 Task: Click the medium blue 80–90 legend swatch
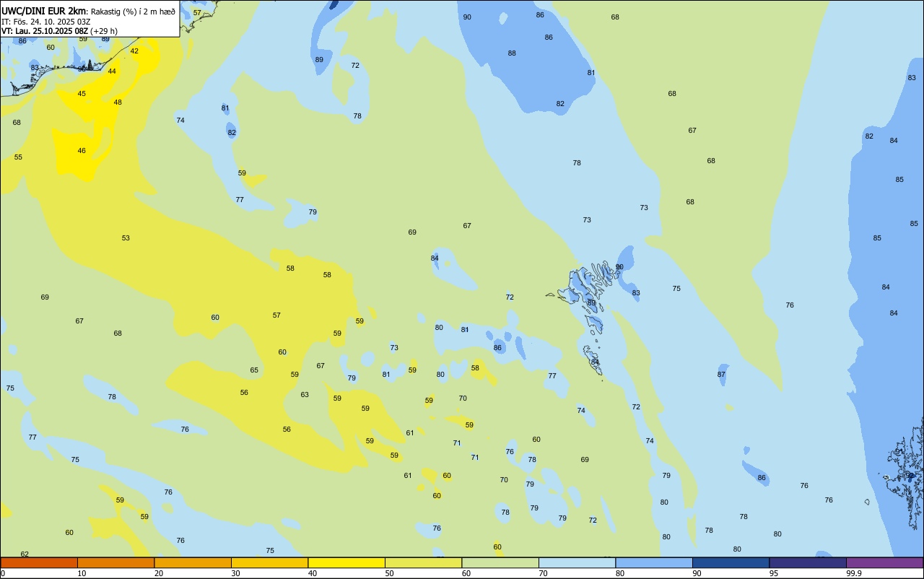coord(654,562)
